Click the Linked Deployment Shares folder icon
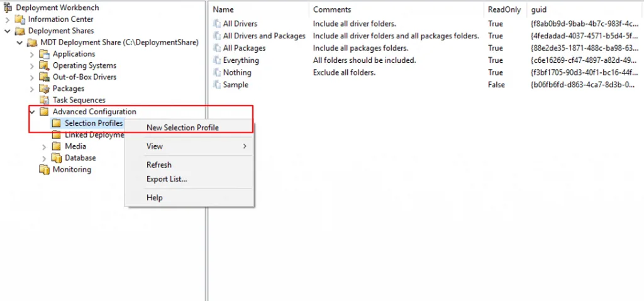Screen dimensions: 644x301 (56, 134)
